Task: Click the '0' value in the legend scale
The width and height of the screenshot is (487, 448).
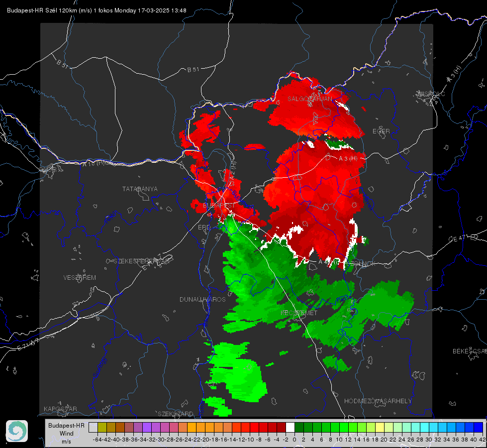Action: pos(294,440)
